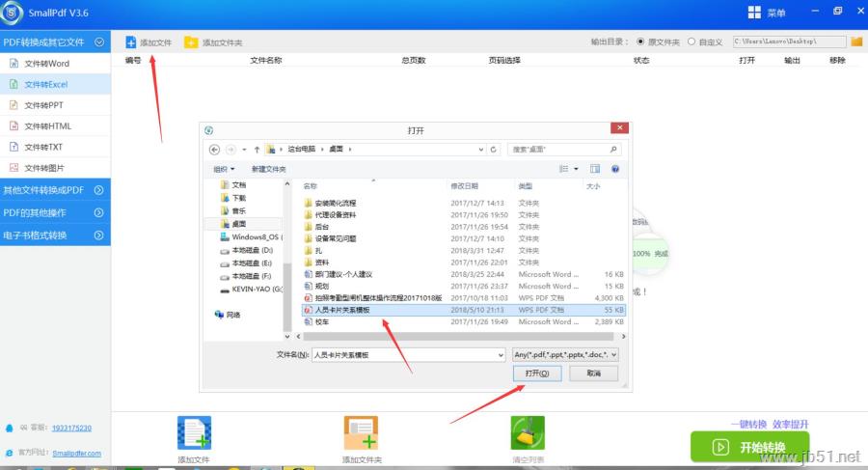Open recent locations dropdown next to forward arrow
This screenshot has width=868, height=470.
(x=244, y=150)
